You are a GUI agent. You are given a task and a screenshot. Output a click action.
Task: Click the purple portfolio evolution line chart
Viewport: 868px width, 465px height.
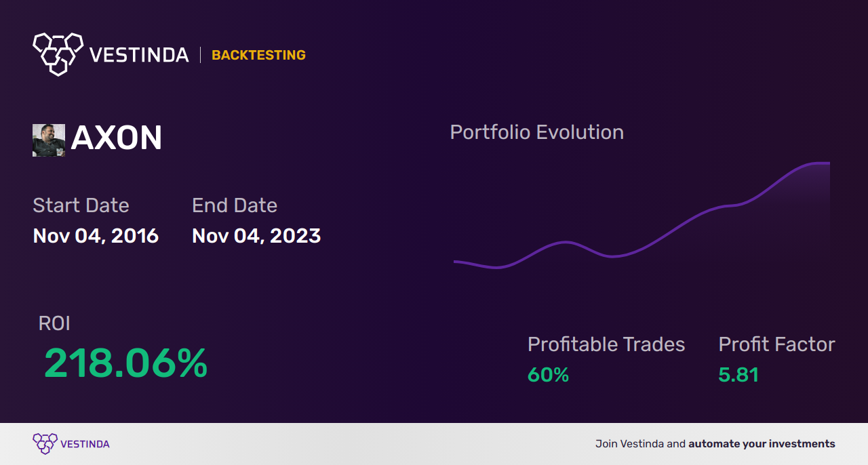pos(642,215)
